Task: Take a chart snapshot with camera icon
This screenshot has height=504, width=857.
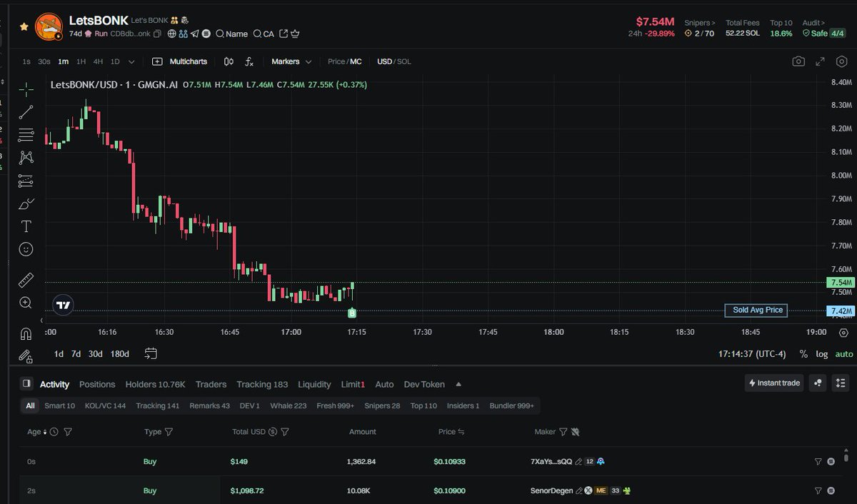Action: click(798, 61)
